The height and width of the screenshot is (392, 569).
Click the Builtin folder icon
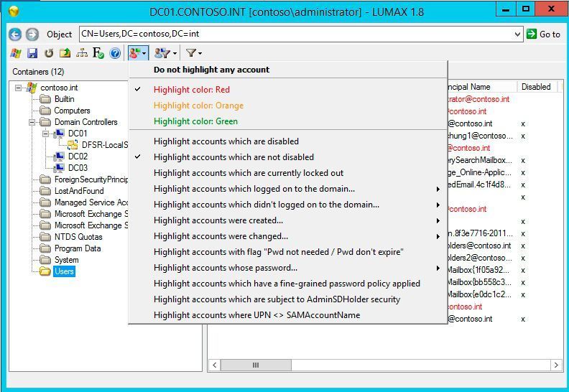point(45,99)
